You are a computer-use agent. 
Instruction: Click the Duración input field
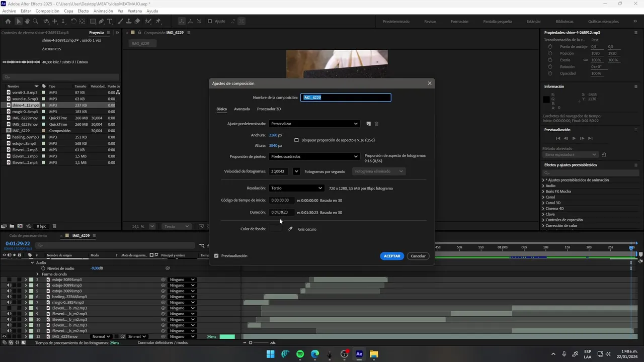[x=281, y=212]
